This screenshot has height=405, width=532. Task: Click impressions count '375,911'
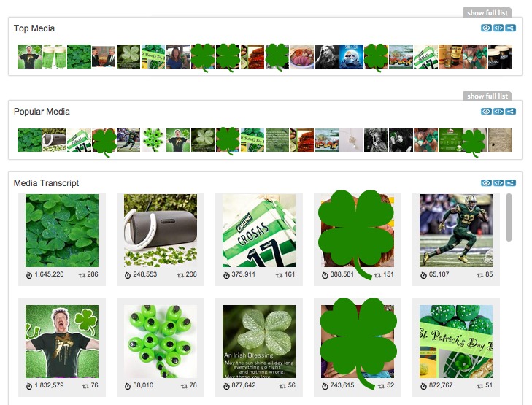coord(243,274)
